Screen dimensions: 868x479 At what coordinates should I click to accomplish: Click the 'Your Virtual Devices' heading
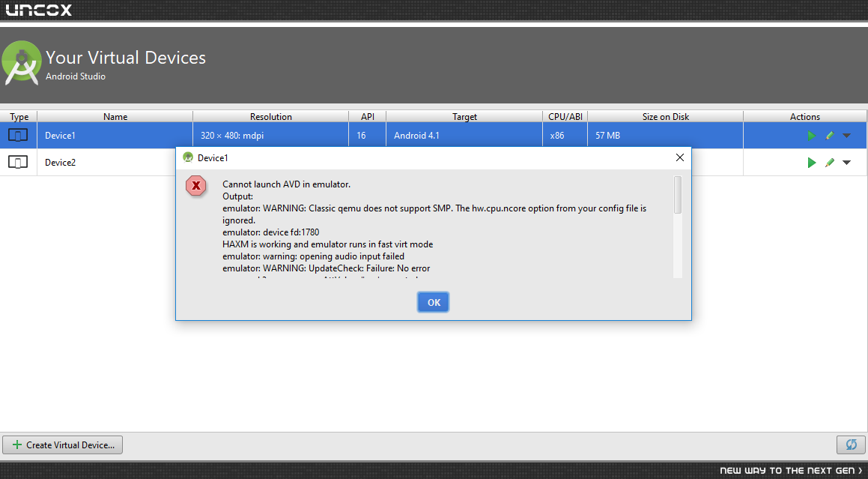[126, 58]
